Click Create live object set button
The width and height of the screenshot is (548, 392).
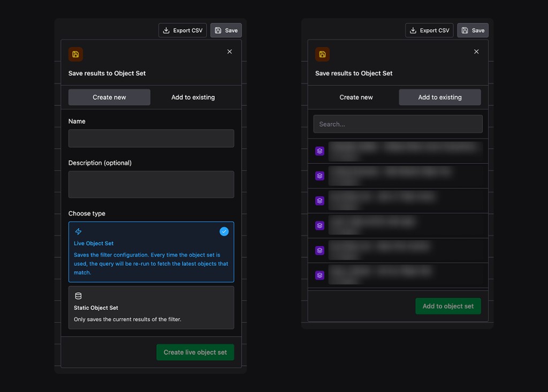tap(195, 352)
